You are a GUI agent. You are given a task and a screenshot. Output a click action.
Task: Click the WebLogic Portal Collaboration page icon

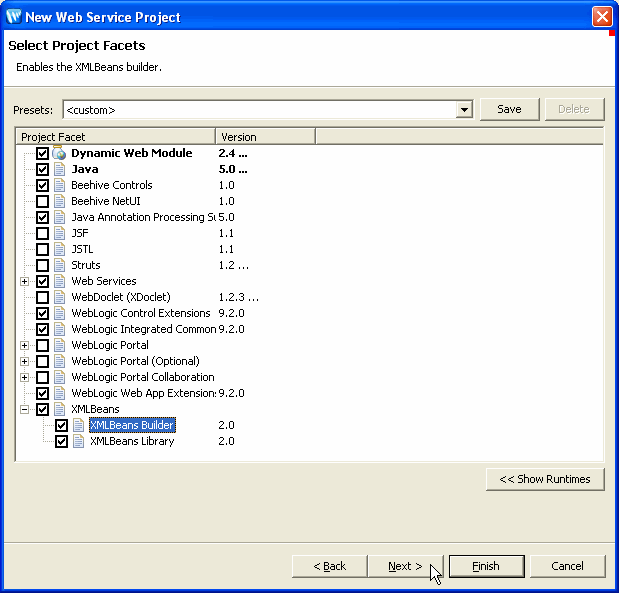(x=60, y=377)
